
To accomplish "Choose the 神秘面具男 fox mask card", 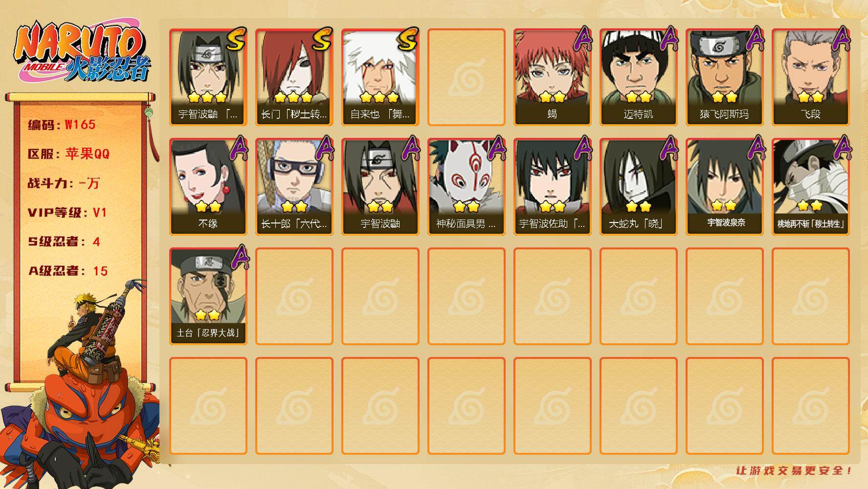I will coord(467,187).
